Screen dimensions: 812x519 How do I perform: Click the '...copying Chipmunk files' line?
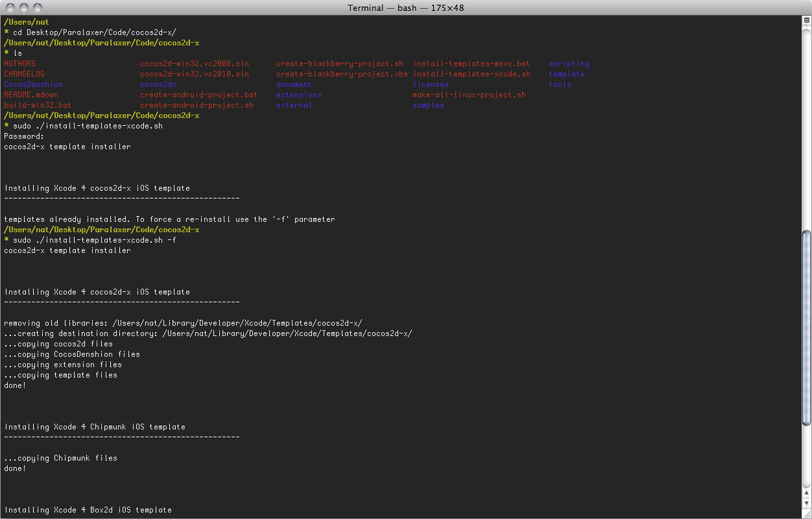61,458
